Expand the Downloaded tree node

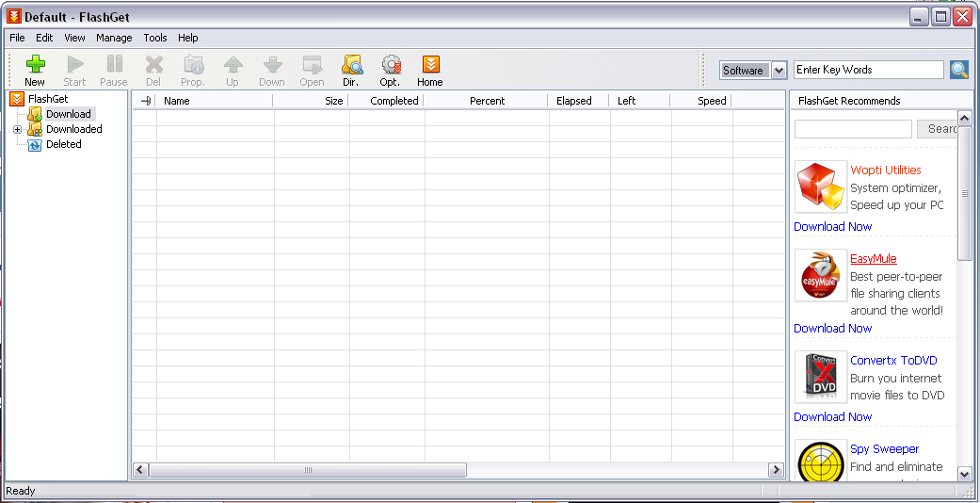pyautogui.click(x=18, y=129)
